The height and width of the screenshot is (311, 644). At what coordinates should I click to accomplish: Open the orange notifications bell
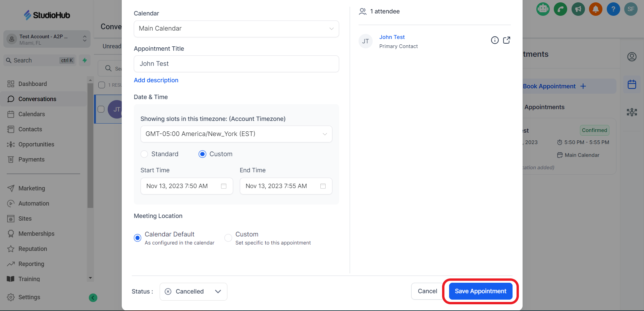tap(596, 9)
